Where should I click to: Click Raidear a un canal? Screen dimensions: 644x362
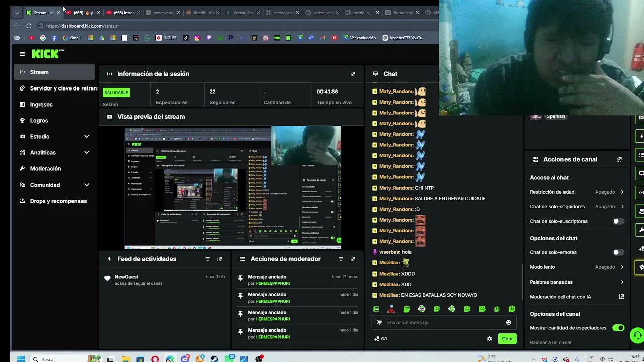(x=550, y=342)
